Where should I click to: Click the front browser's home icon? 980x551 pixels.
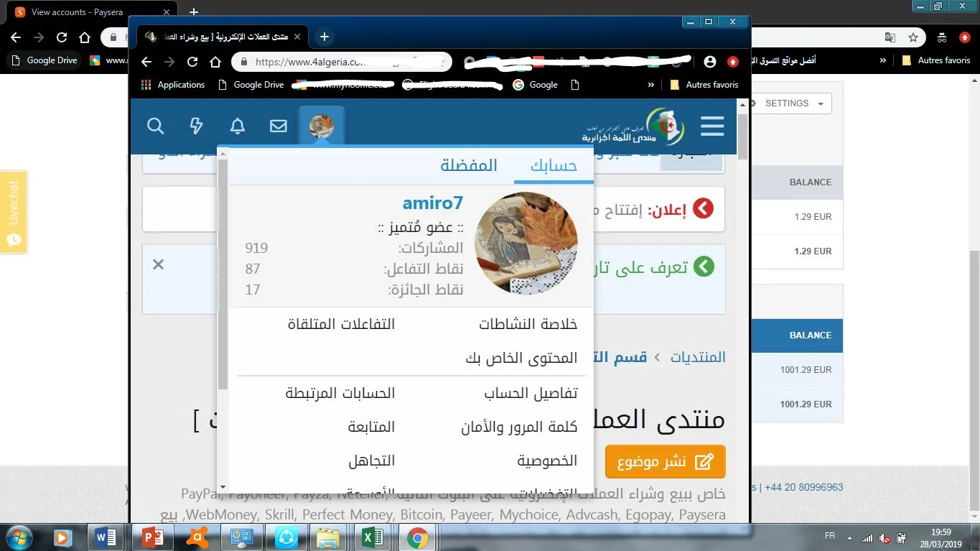(215, 62)
